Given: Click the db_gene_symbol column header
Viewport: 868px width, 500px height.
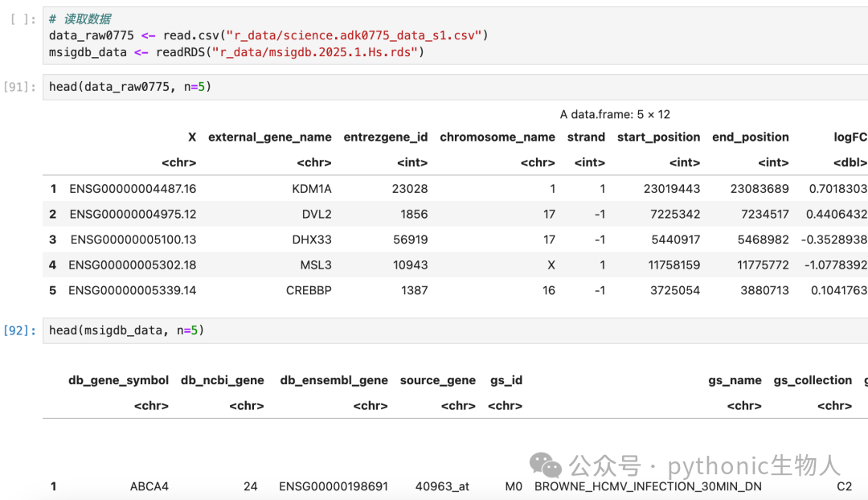Looking at the screenshot, I should pos(118,380).
